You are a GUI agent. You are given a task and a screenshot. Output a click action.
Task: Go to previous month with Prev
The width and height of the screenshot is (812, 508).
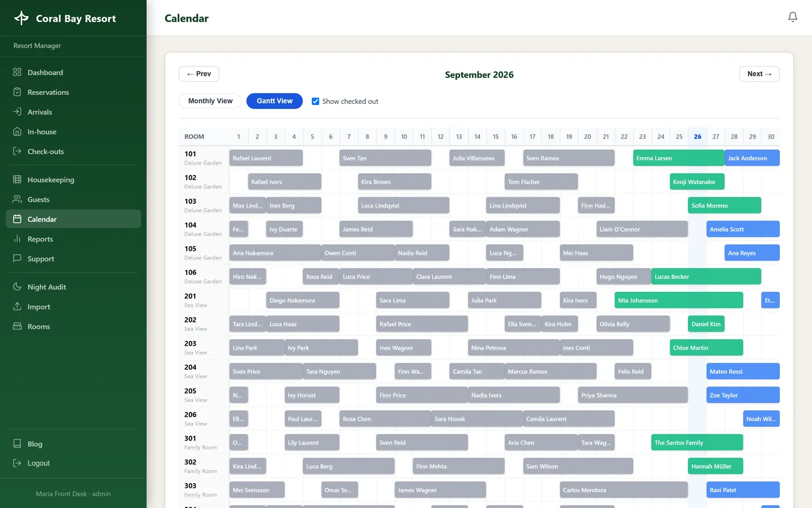click(x=199, y=74)
